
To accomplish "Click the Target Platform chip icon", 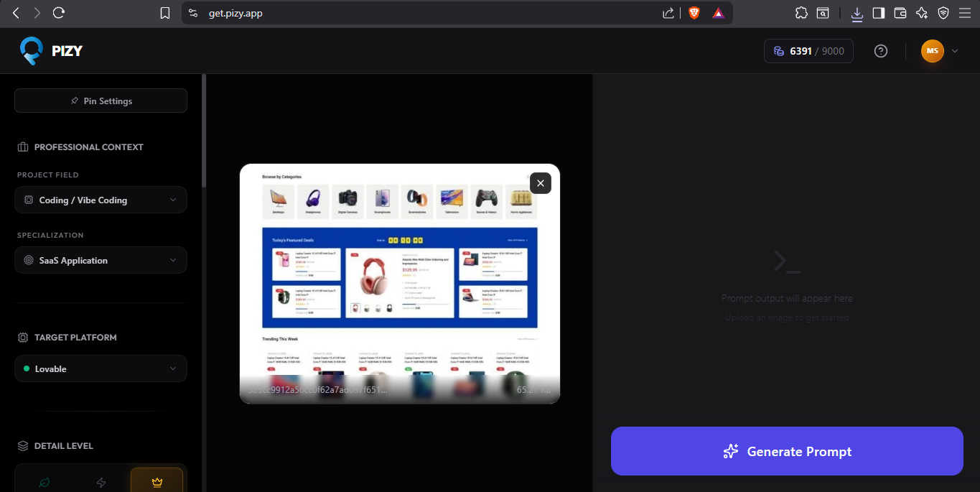I will [22, 337].
